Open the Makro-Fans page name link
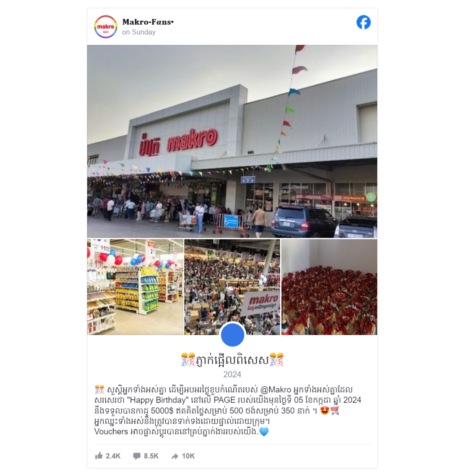 148,22
